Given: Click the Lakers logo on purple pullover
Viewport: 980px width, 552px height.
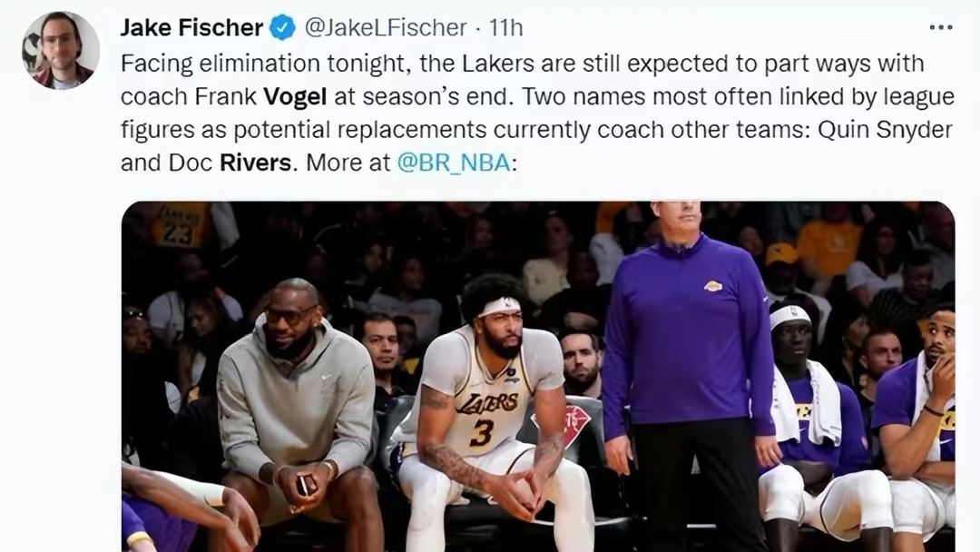Looking at the screenshot, I should (x=713, y=286).
